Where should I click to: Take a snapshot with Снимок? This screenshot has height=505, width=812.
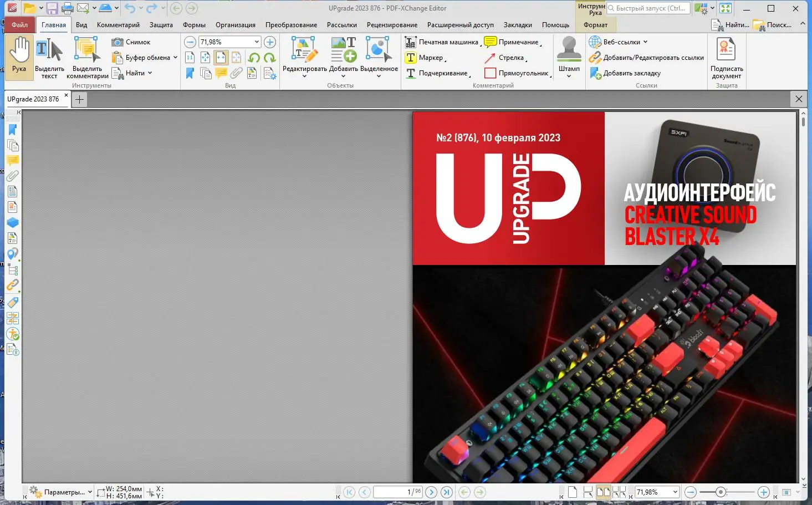pyautogui.click(x=131, y=42)
